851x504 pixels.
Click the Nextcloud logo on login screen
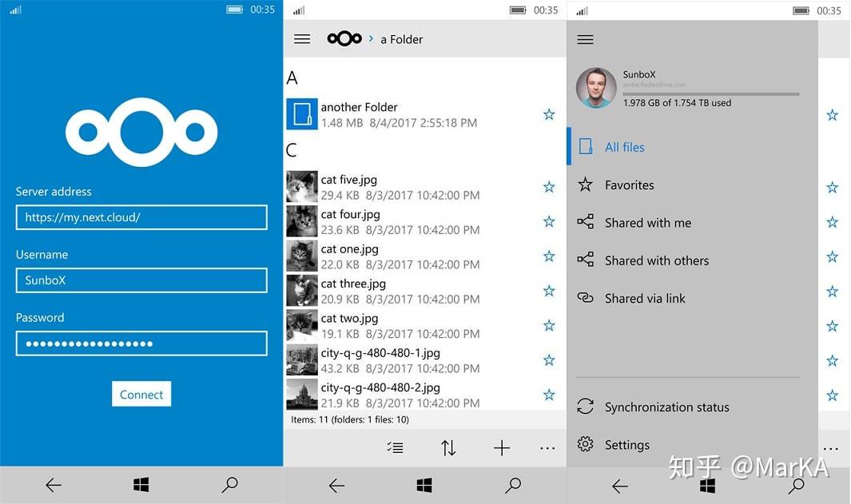pos(141,132)
